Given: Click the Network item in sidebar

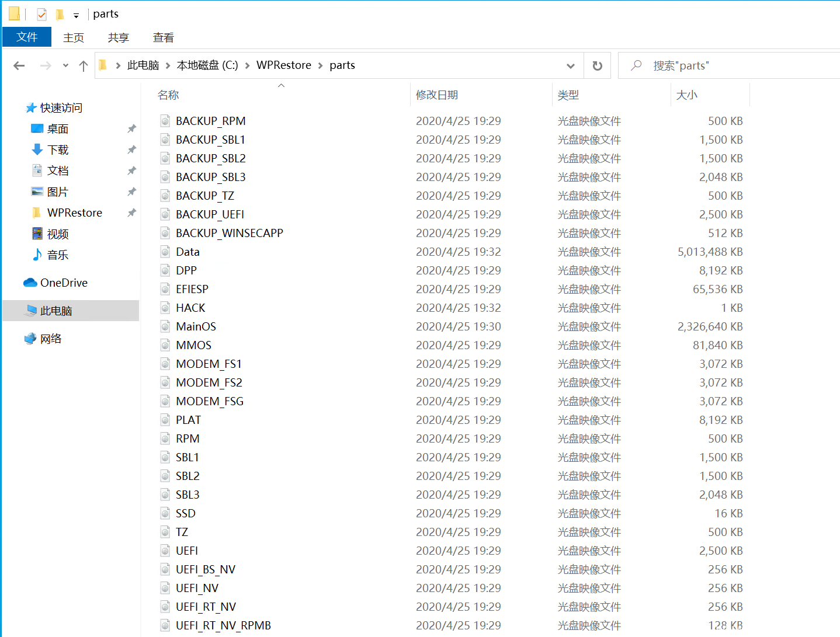Looking at the screenshot, I should [x=51, y=339].
